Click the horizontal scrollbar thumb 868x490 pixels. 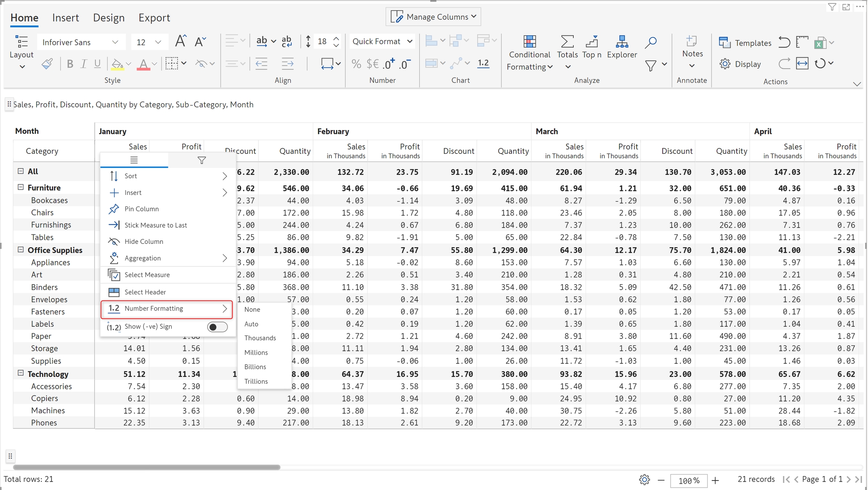(x=147, y=467)
